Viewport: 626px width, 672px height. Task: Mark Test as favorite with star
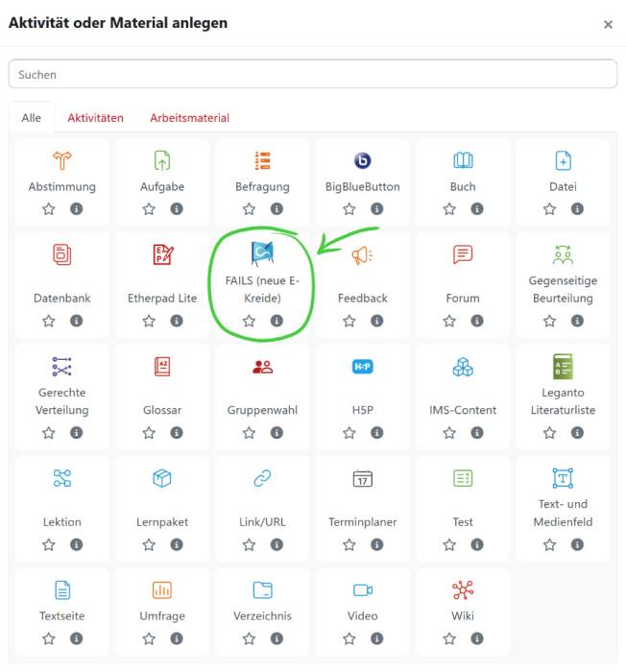pyautogui.click(x=449, y=544)
